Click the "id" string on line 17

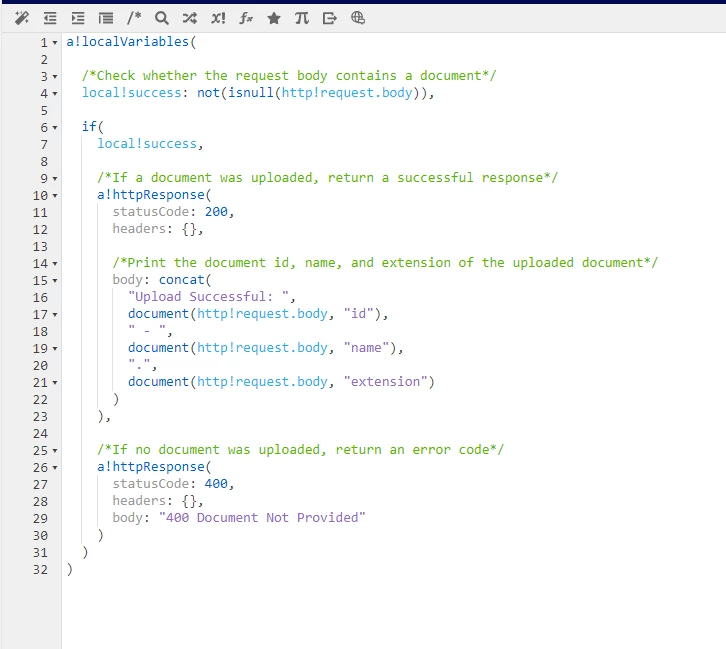click(x=358, y=314)
